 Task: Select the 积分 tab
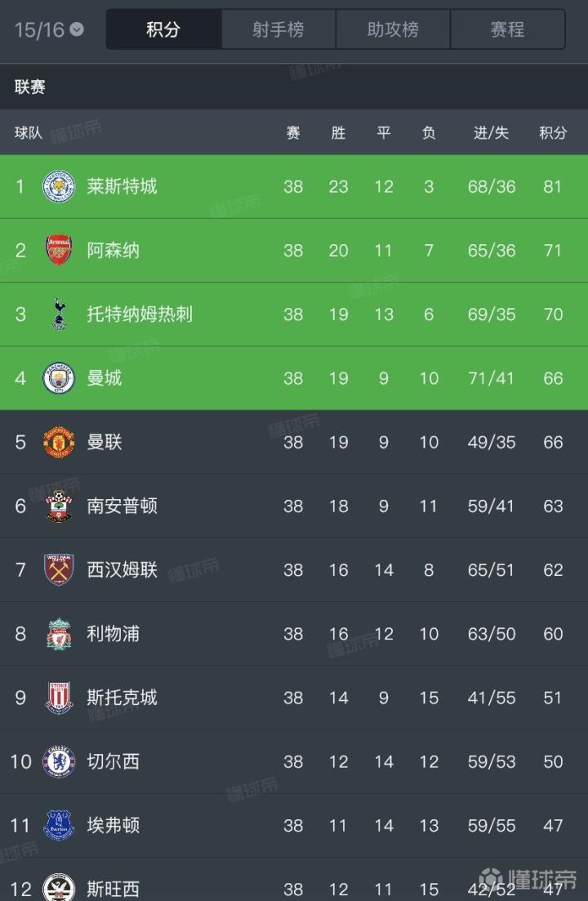click(x=163, y=30)
